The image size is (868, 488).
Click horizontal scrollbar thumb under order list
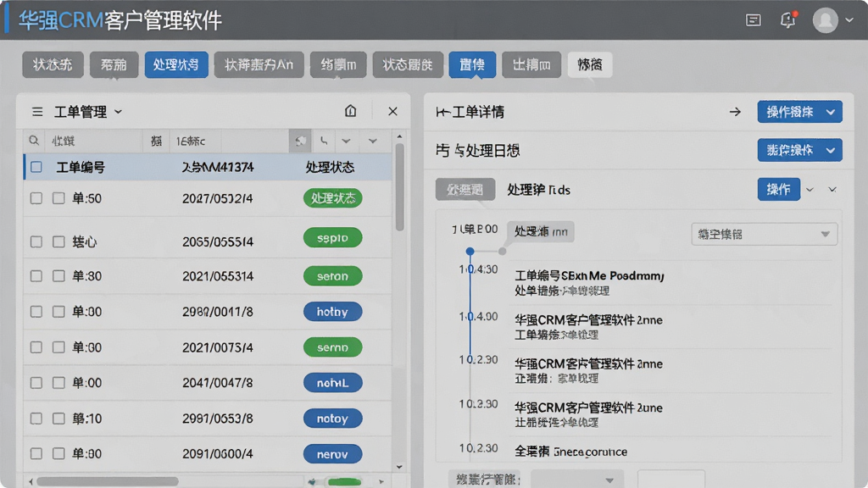click(x=108, y=481)
